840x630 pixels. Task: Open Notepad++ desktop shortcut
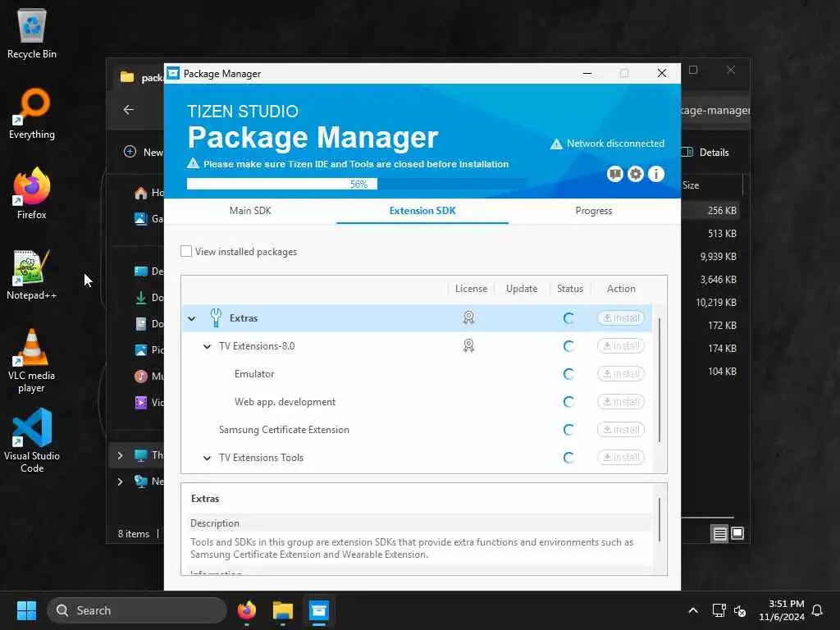click(x=32, y=274)
